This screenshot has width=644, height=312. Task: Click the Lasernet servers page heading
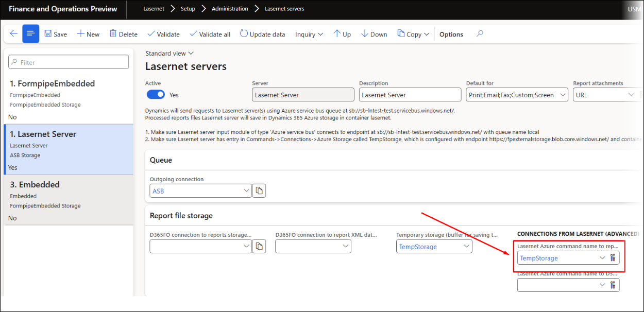click(186, 66)
